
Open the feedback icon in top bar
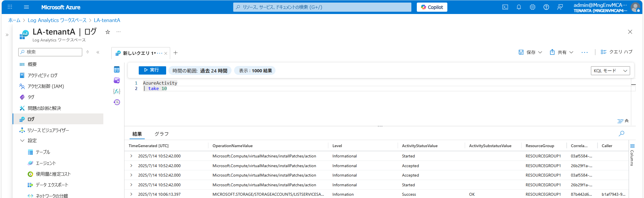560,7
